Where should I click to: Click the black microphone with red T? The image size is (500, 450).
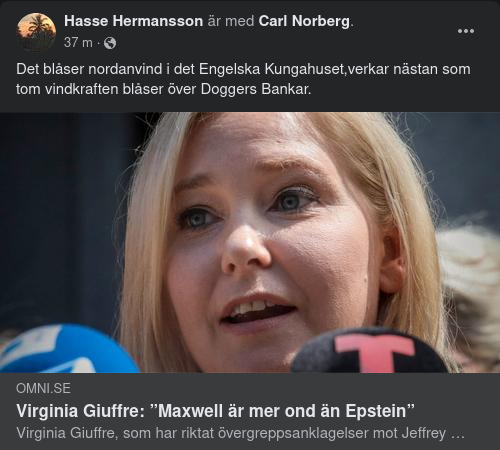370,351
